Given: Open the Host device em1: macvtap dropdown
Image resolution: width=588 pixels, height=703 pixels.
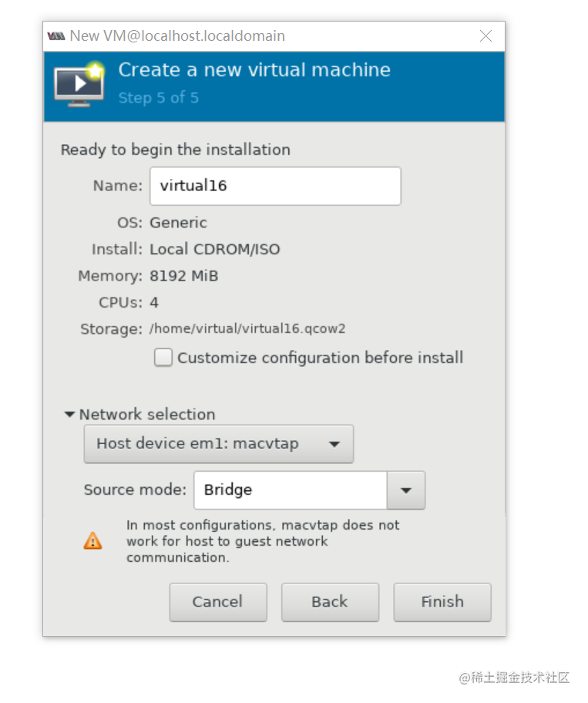Looking at the screenshot, I should tap(219, 444).
